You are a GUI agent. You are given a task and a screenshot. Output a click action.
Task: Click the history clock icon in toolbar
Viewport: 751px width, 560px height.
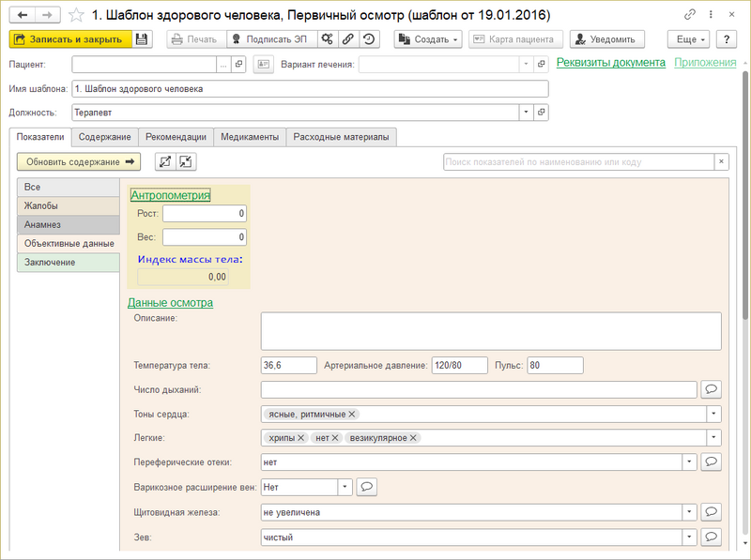click(x=369, y=39)
